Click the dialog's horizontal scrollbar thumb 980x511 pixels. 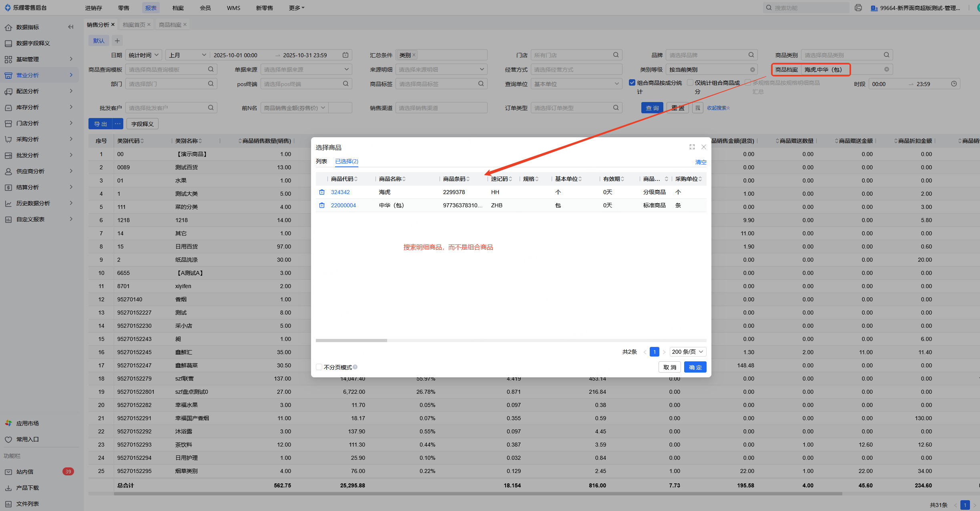tap(351, 341)
